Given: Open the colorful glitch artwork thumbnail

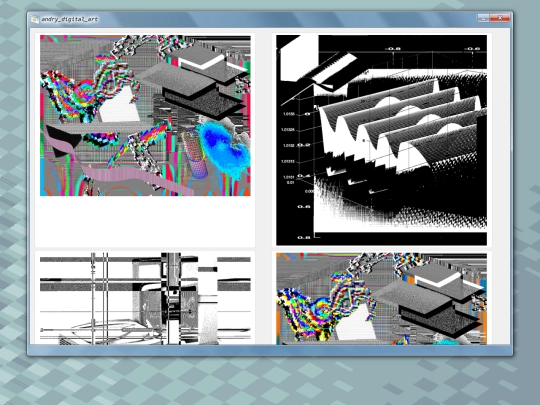Looking at the screenshot, I should pos(145,116).
